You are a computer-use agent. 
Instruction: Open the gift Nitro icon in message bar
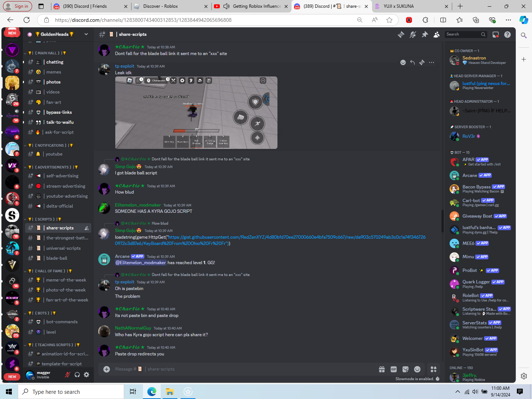(382, 369)
